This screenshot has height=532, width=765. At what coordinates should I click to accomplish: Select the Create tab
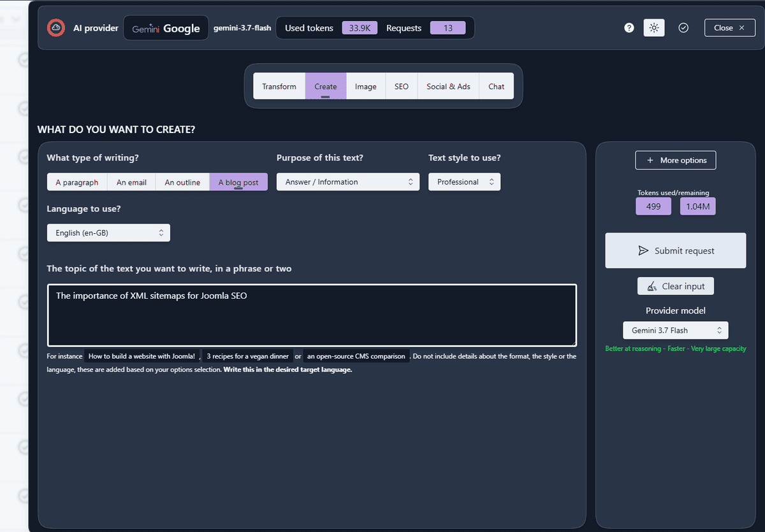[326, 87]
